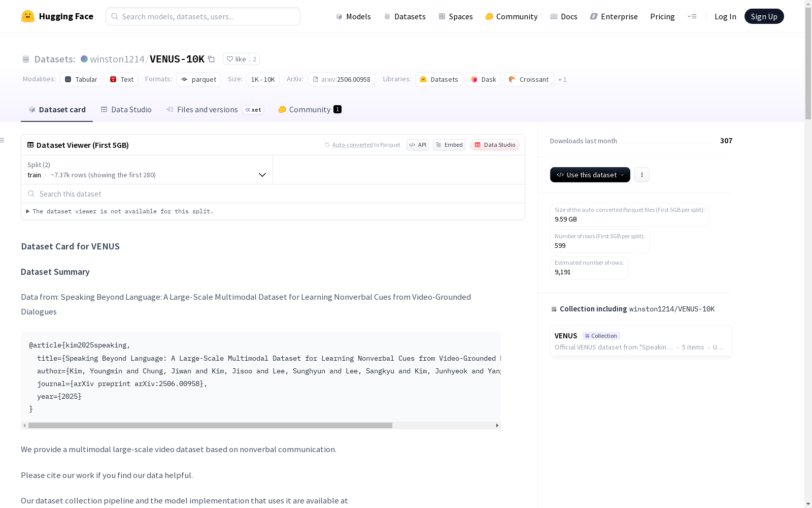Screen dimensions: 812x508
Task: Click the Sign Up button
Action: (x=764, y=16)
